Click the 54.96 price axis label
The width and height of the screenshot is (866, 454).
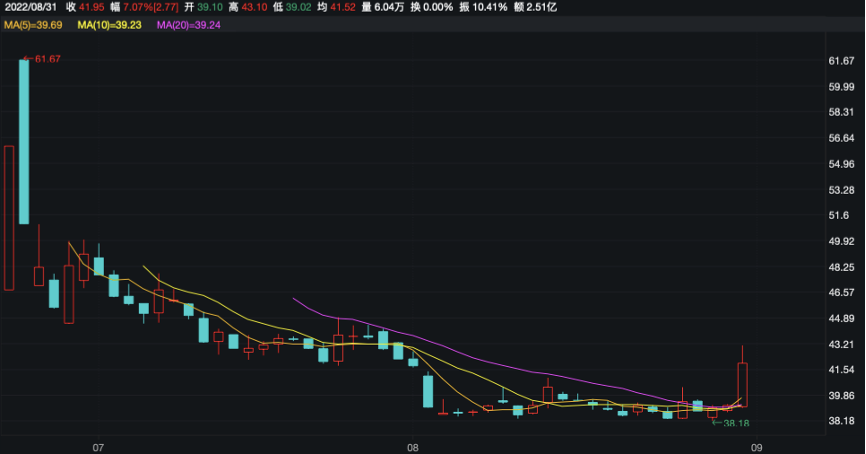click(x=841, y=164)
